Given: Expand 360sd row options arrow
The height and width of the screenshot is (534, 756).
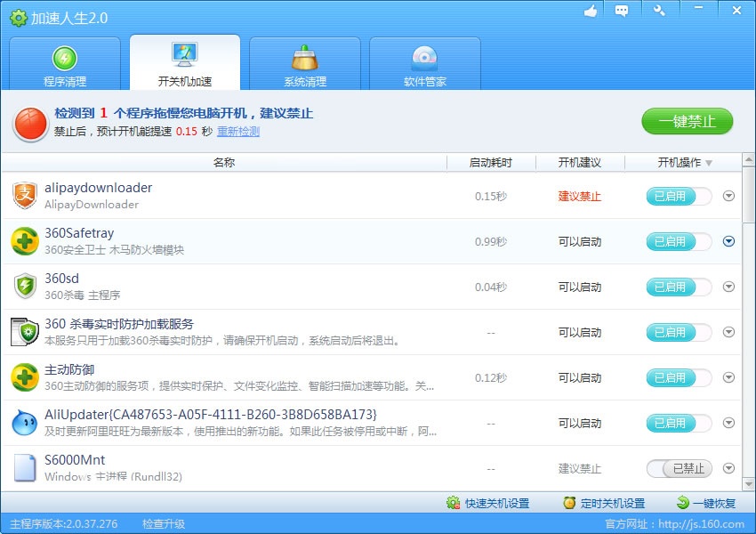Looking at the screenshot, I should 729,287.
